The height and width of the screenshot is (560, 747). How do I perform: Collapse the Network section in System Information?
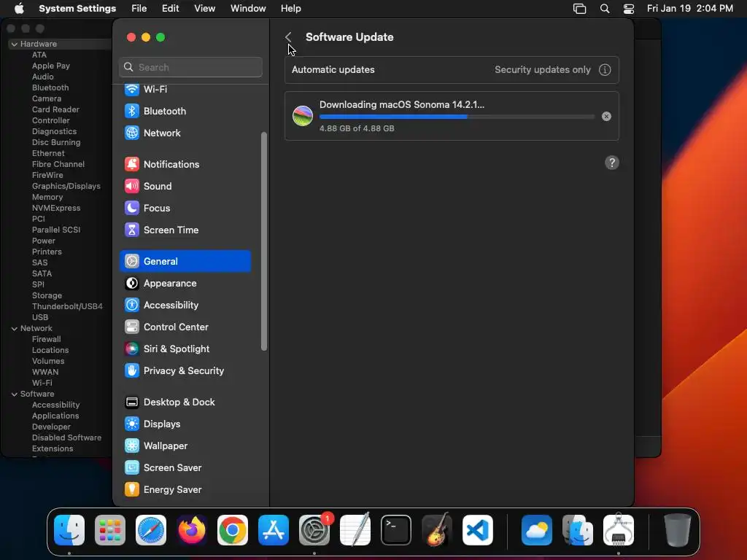click(15, 329)
